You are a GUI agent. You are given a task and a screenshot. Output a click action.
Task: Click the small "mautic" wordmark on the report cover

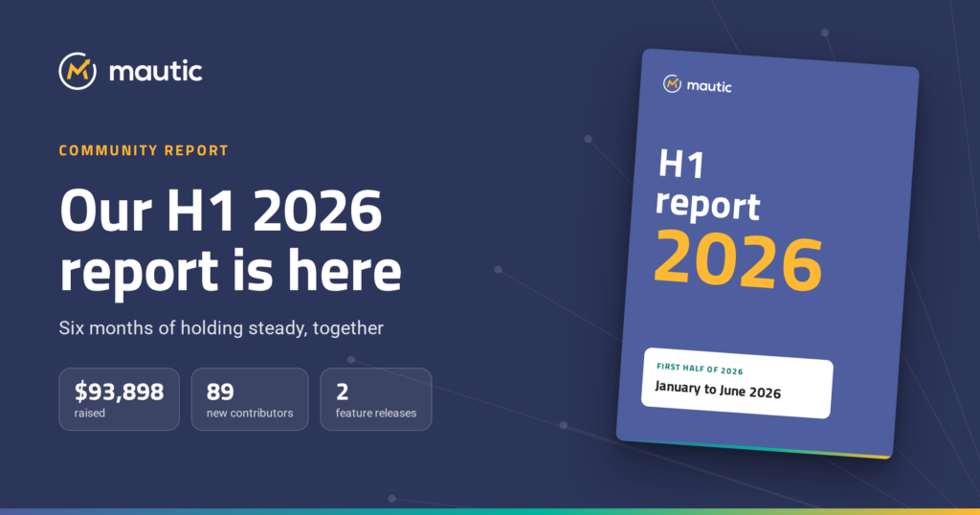coord(709,86)
